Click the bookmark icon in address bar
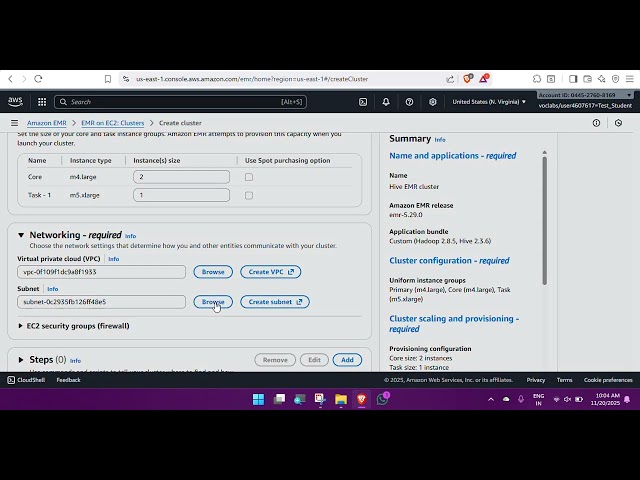 108,79
